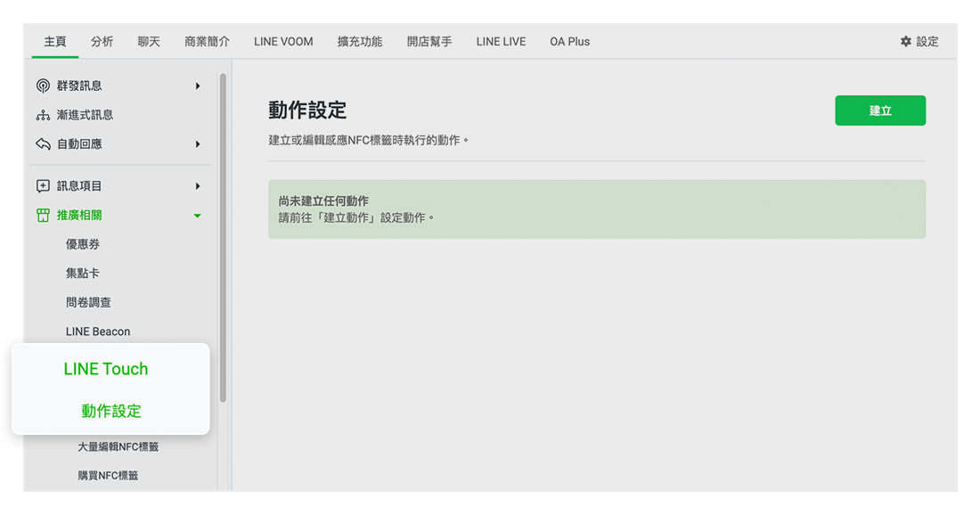
Task: Open LINE Beacon in the sidebar
Action: coord(98,331)
